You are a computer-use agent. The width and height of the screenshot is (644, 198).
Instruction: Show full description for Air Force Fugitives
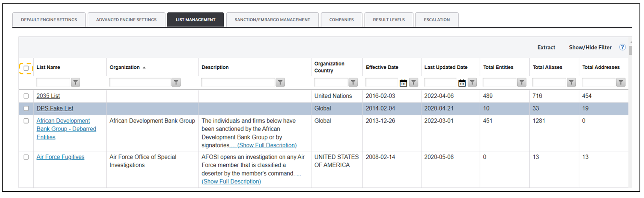coord(231,181)
